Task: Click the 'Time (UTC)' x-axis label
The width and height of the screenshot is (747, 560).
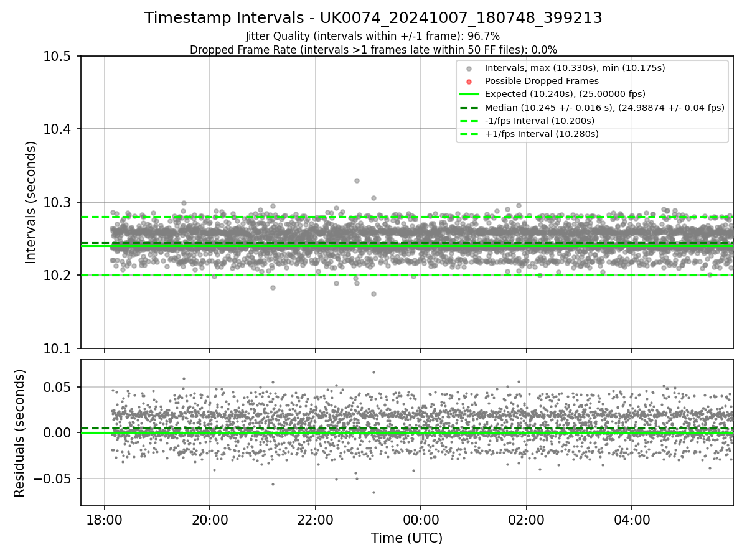Action: coord(406,538)
